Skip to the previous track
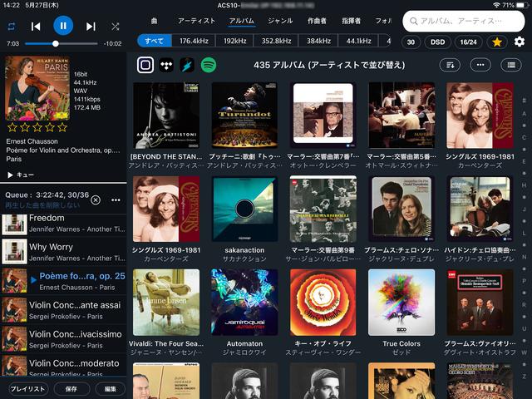The height and width of the screenshot is (399, 532). click(x=36, y=27)
